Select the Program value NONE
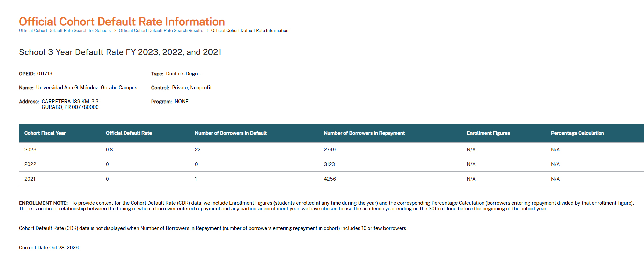644x261 pixels. coord(182,102)
